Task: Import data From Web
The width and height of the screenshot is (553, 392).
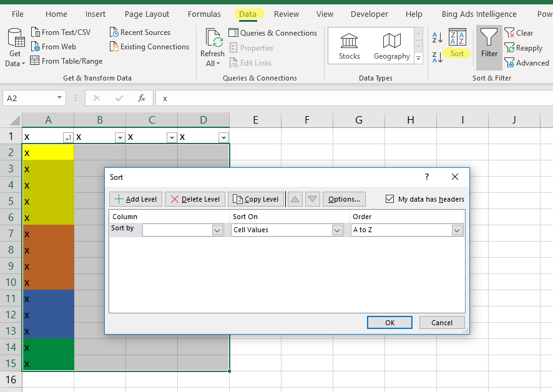Action: (x=54, y=47)
